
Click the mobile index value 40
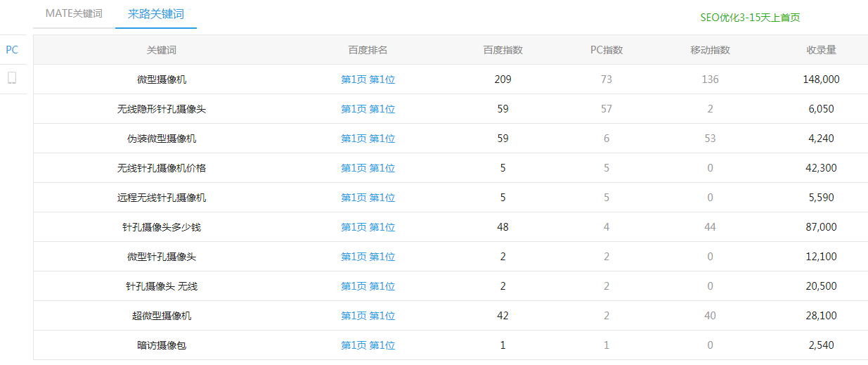[x=711, y=316]
